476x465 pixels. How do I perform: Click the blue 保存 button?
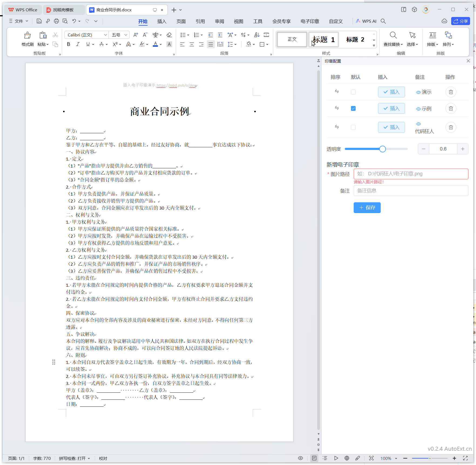(x=367, y=208)
